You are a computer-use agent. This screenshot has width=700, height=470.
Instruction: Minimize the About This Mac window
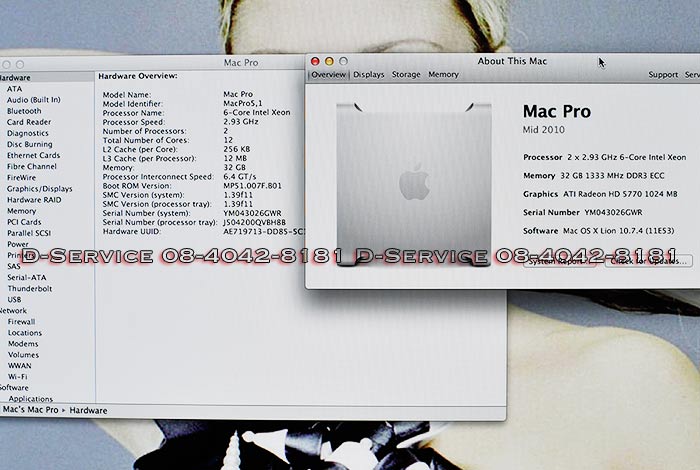tap(329, 61)
